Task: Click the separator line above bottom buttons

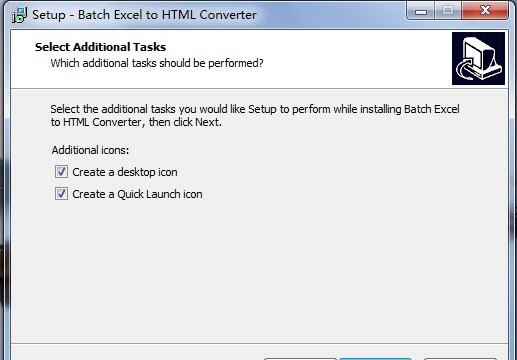Action: [x=259, y=343]
